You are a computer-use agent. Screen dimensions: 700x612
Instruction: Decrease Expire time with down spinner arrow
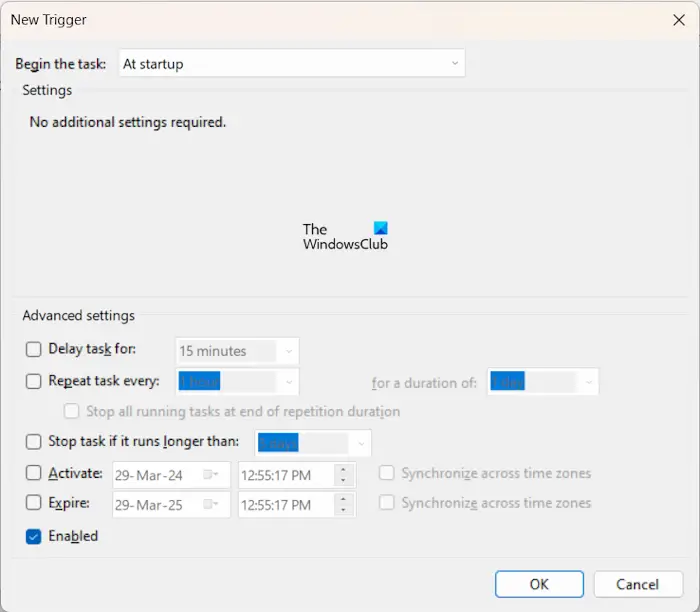click(343, 510)
